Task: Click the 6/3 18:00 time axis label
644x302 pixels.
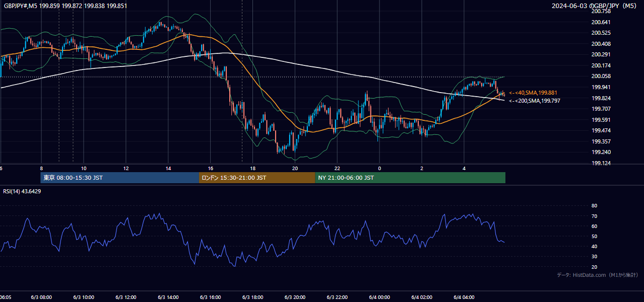Action: click(253, 297)
